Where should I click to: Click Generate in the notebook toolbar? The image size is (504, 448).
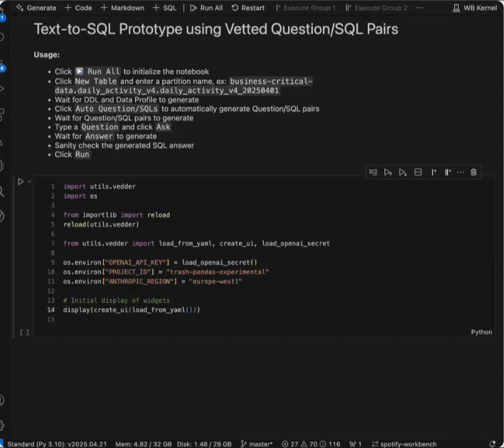36,8
